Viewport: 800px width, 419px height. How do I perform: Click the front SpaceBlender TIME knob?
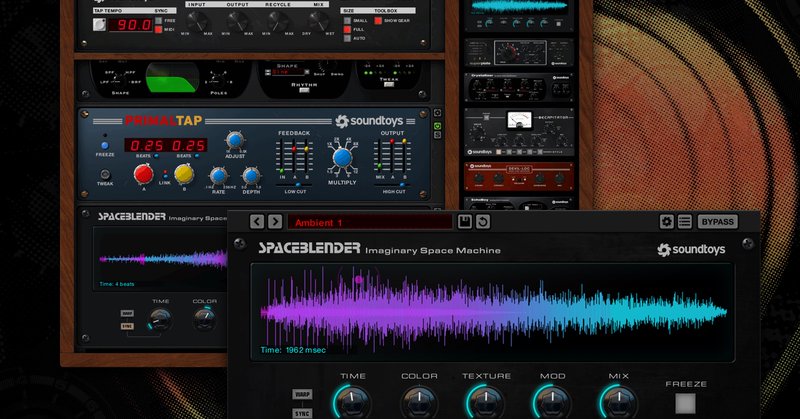353,403
